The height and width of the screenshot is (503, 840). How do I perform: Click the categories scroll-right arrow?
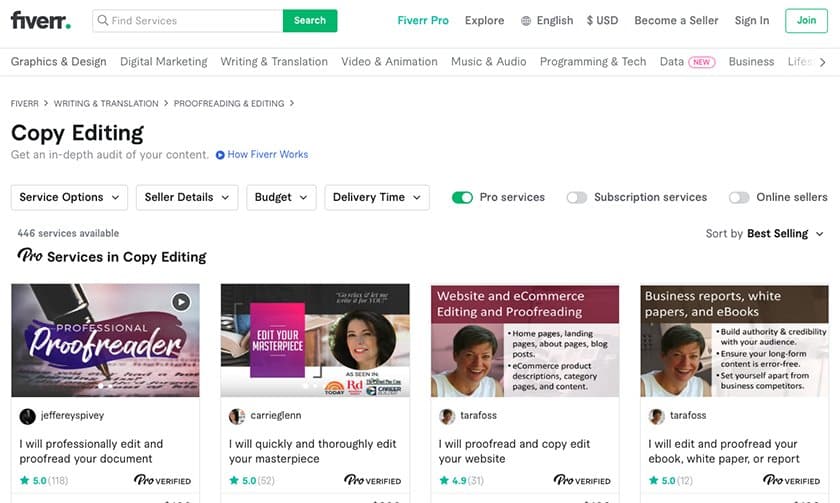coord(822,62)
